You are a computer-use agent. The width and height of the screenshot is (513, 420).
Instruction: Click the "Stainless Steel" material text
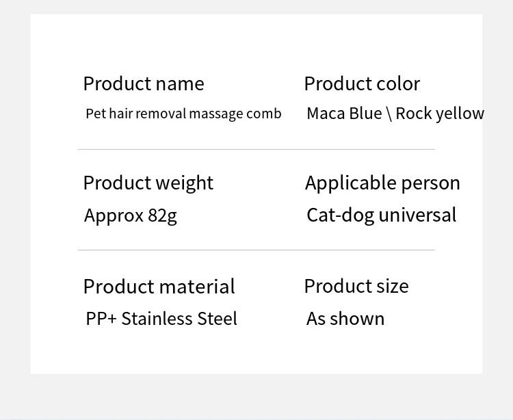179,319
